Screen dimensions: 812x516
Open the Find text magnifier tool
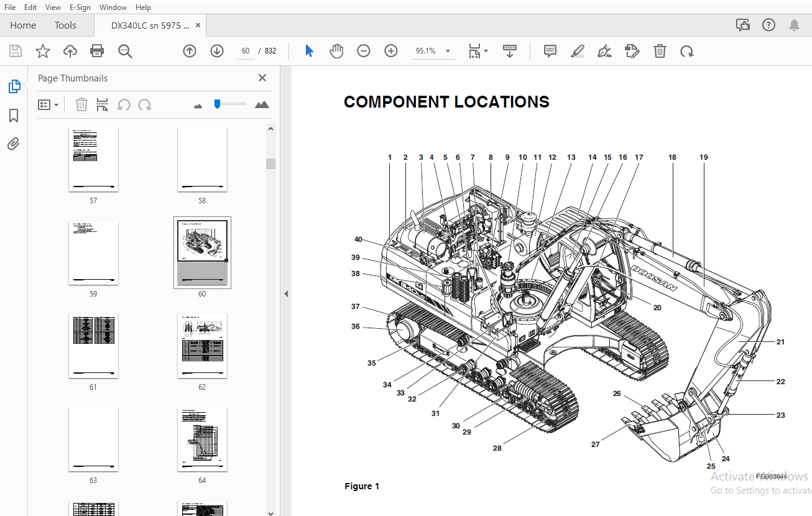click(125, 51)
